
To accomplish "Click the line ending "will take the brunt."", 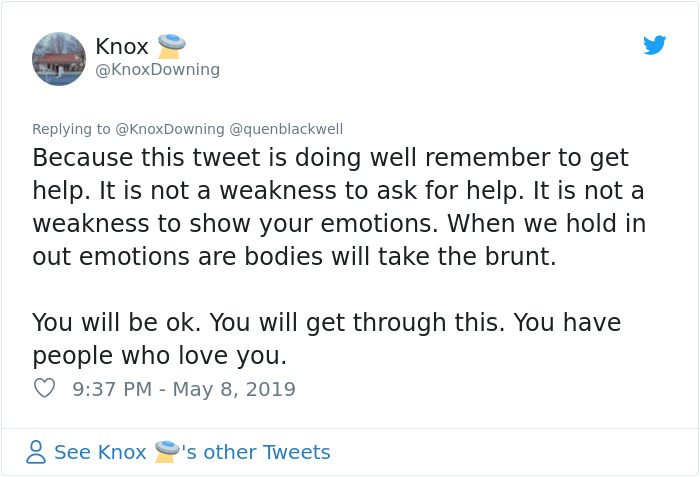I will click(293, 256).
